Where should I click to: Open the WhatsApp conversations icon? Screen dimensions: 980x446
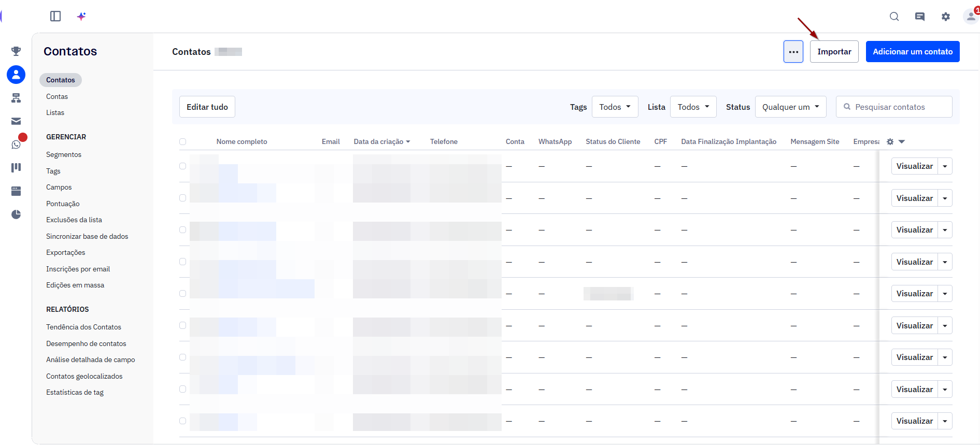tap(16, 144)
